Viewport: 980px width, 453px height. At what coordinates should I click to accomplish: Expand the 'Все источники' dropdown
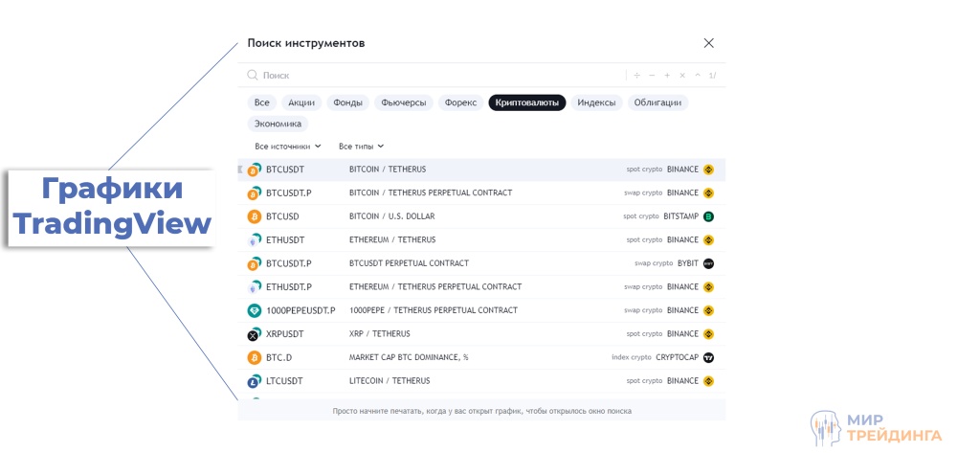288,147
